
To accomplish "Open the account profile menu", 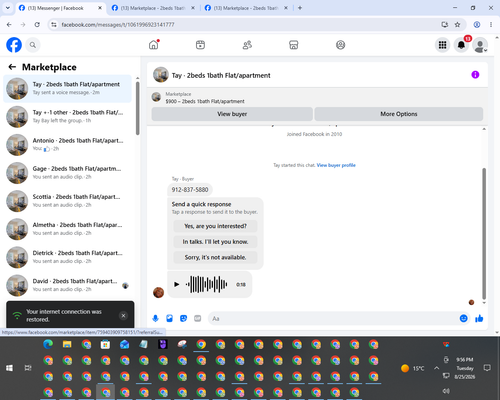I will 480,45.
